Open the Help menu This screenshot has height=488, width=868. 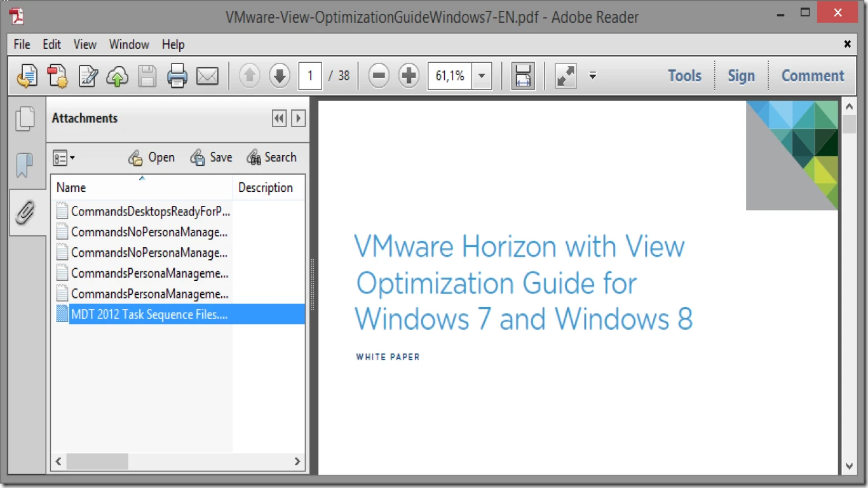173,44
